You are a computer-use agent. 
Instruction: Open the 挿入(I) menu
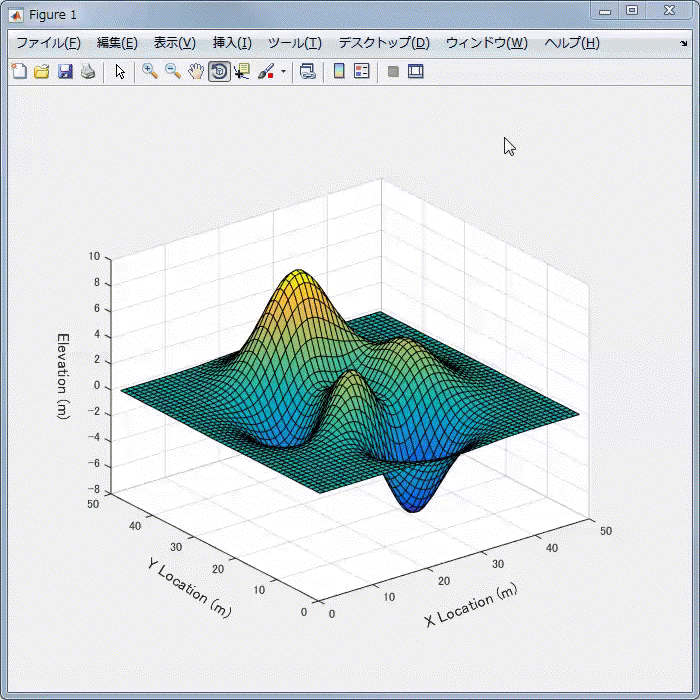tap(232, 43)
